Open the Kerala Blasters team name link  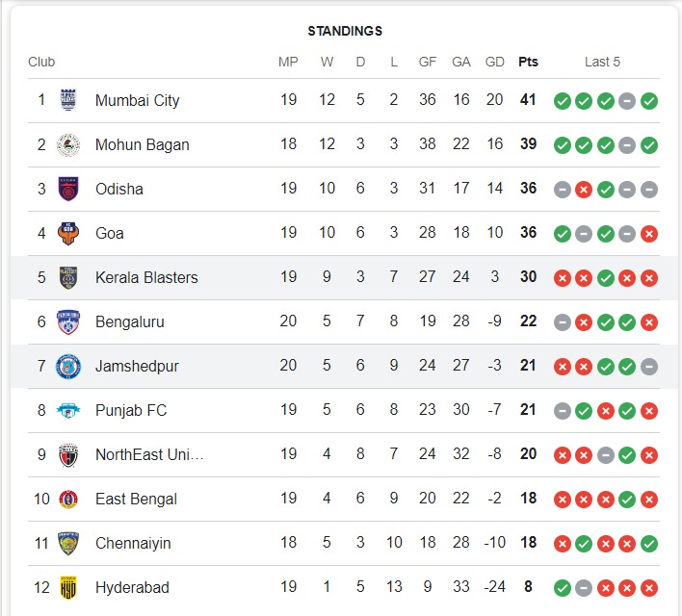pos(146,277)
